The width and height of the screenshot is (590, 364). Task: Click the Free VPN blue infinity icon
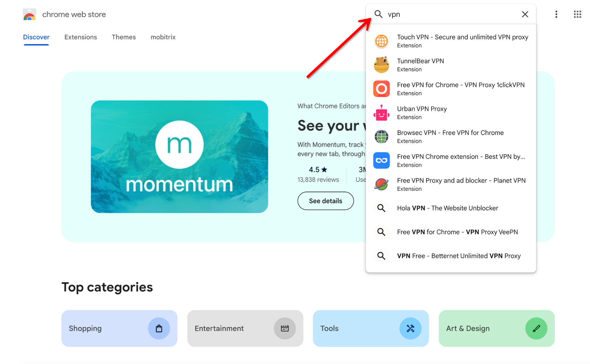coord(381,160)
